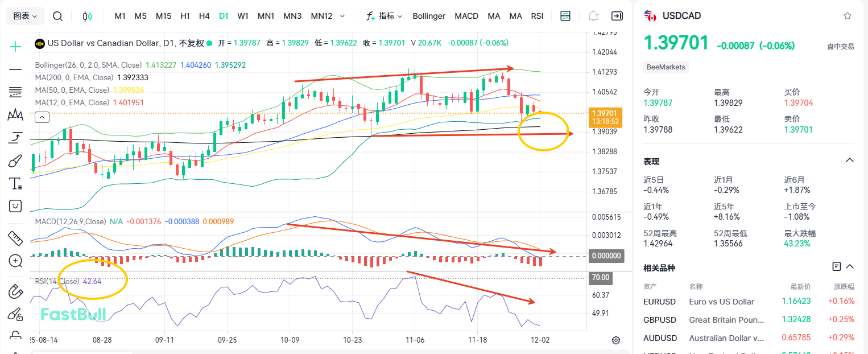Open the chart settings gear

(616, 340)
